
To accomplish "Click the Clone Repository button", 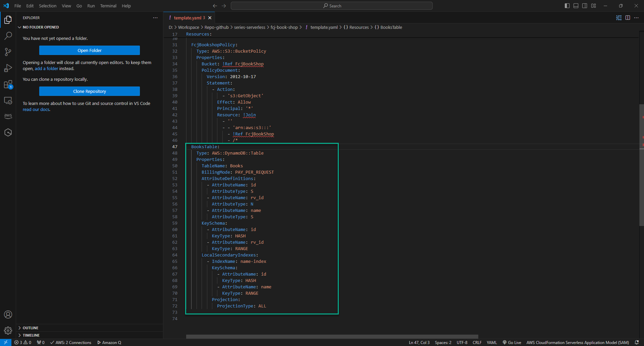I will pyautogui.click(x=90, y=91).
